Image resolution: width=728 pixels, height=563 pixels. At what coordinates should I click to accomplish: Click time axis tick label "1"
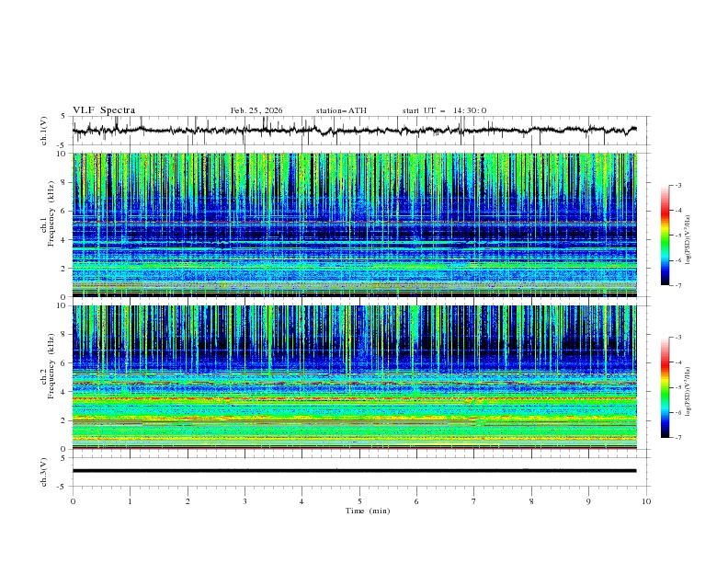tap(130, 501)
